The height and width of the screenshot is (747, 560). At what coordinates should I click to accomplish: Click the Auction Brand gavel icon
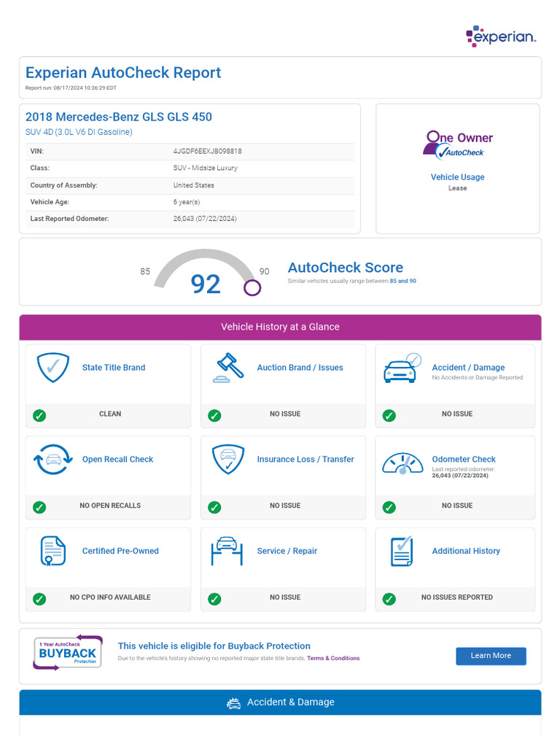click(x=227, y=368)
